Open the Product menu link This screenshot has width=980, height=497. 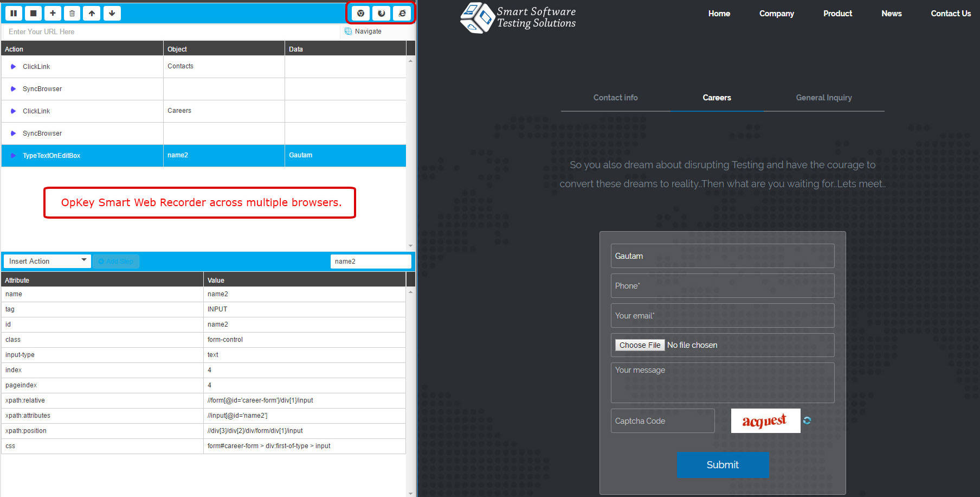(x=837, y=14)
